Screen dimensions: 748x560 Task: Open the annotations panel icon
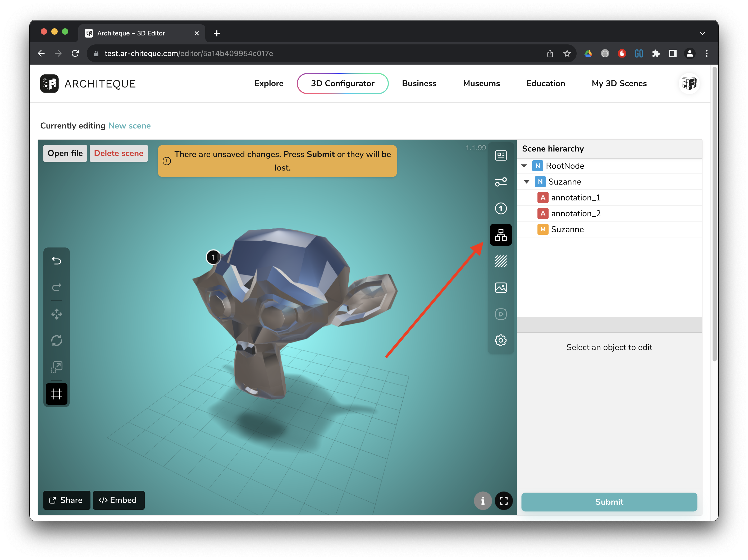click(500, 209)
